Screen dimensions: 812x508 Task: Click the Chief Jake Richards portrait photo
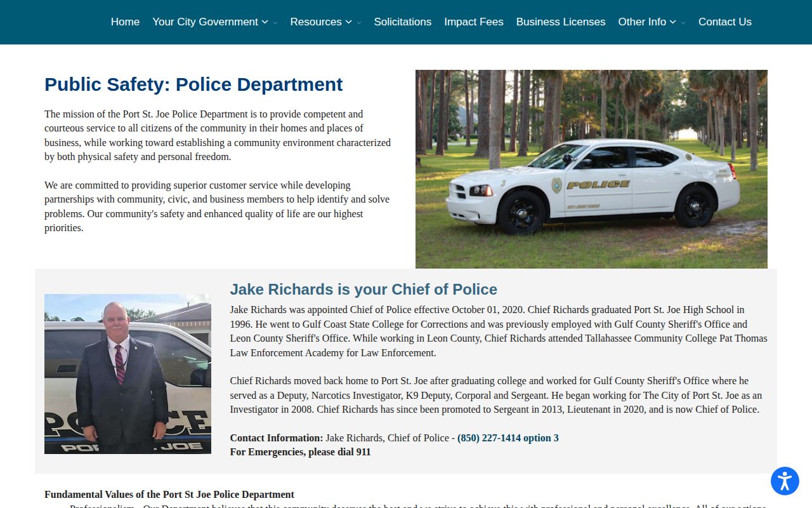tap(128, 374)
